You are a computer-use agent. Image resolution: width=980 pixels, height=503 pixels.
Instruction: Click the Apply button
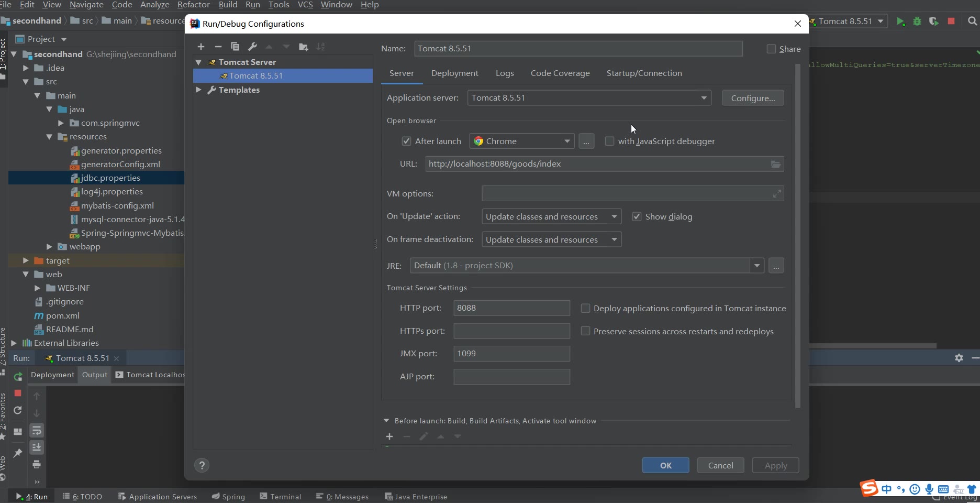pos(776,465)
